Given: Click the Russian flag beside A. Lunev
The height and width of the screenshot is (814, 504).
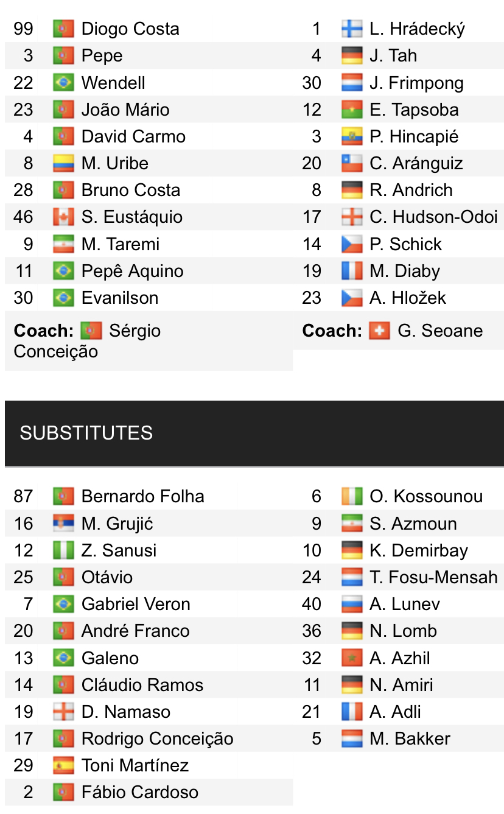Looking at the screenshot, I should click(x=351, y=604).
